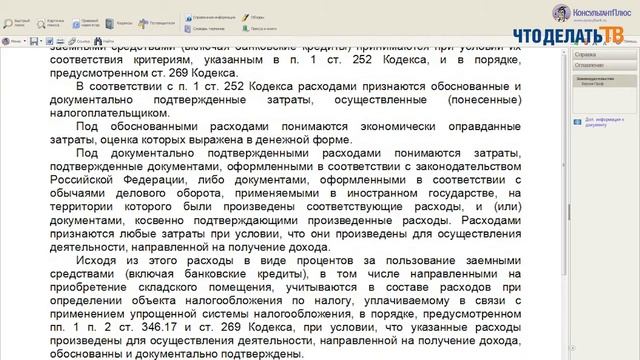The height and width of the screenshot is (360, 640).
Task: Open Справочная информация icon
Action: pyautogui.click(x=189, y=18)
